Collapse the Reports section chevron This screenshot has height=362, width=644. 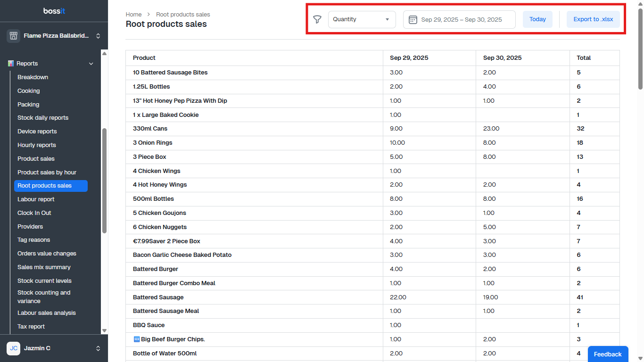pos(91,64)
